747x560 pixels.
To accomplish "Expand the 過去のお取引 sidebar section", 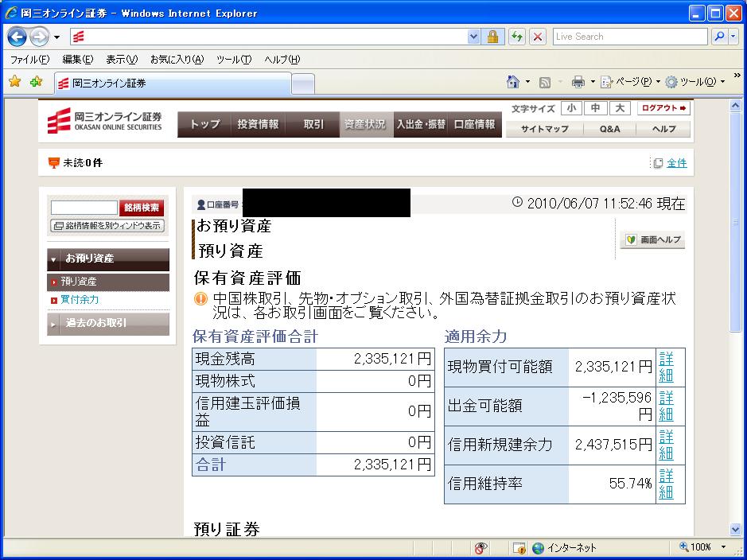I will pos(107,323).
